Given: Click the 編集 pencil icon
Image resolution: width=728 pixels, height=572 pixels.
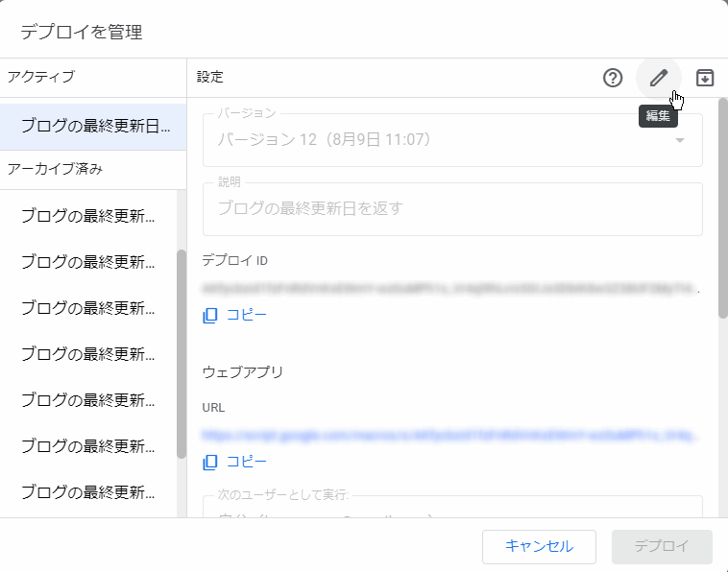Looking at the screenshot, I should point(658,78).
